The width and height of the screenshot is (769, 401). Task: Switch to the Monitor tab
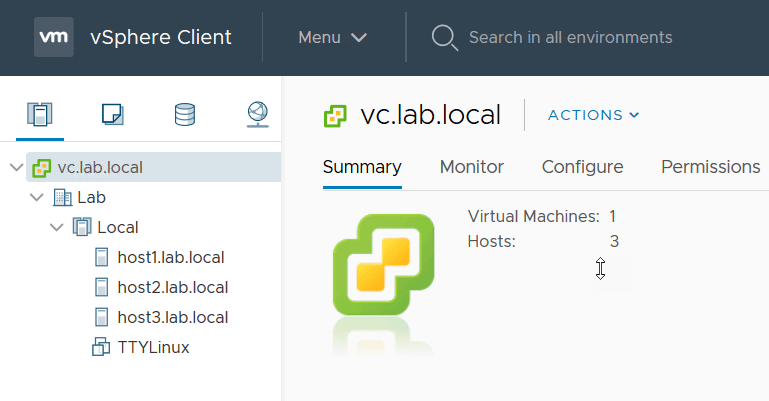click(x=472, y=167)
